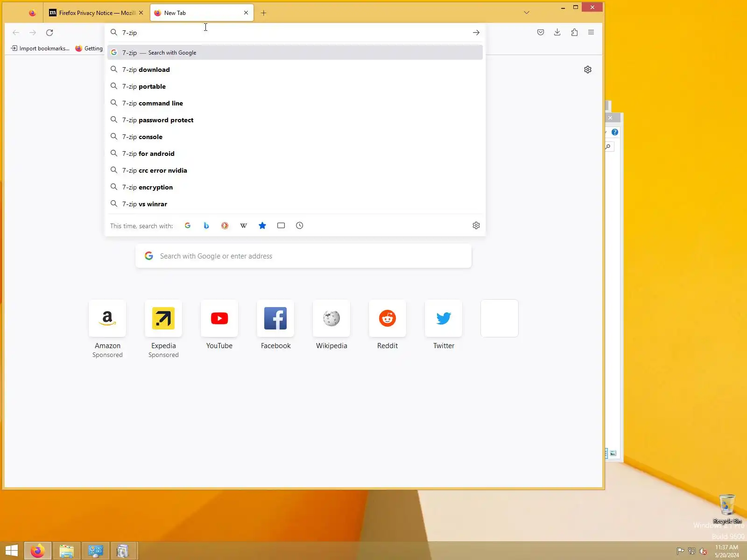Open the Extensions toolbar button
Viewport: 747px width, 560px height.
pyautogui.click(x=574, y=32)
